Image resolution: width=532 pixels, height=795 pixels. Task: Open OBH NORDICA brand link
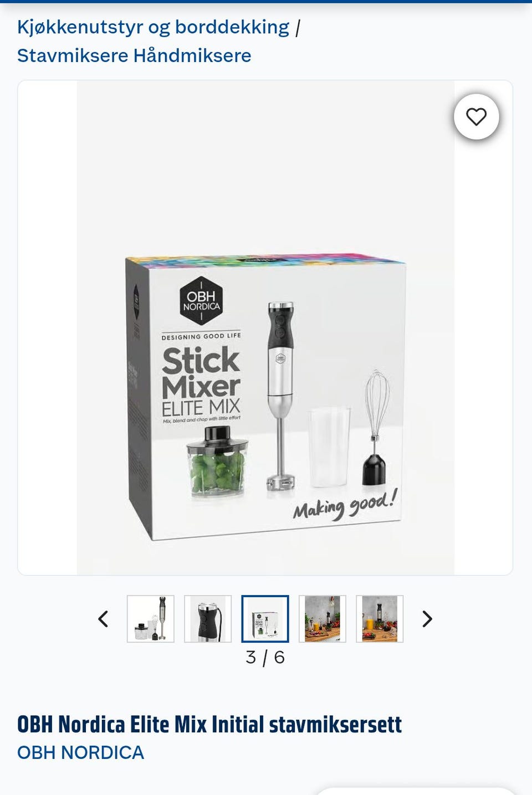[80, 752]
